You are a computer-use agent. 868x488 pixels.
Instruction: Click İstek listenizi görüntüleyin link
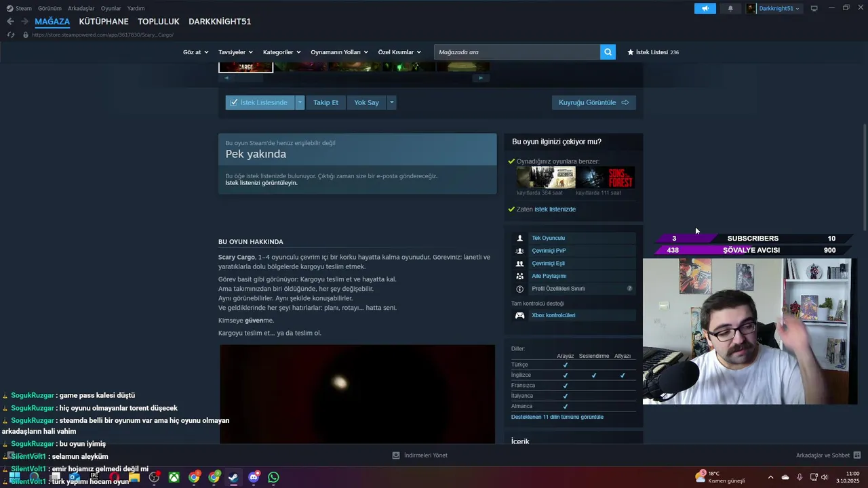261,183
